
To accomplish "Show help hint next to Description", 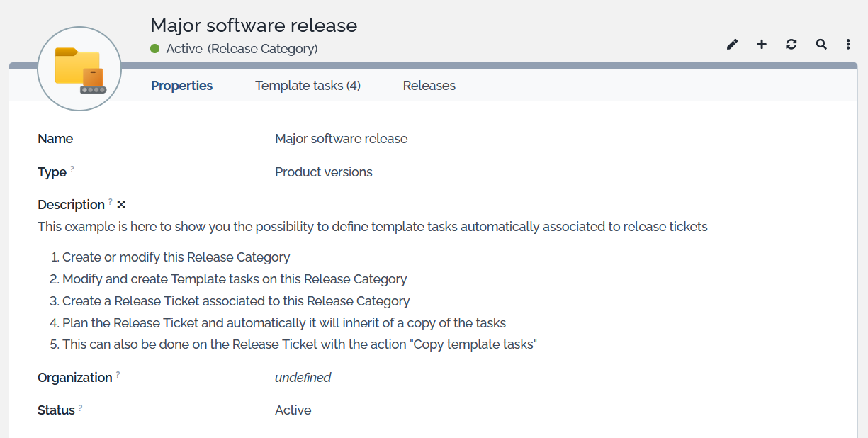I will pyautogui.click(x=111, y=202).
